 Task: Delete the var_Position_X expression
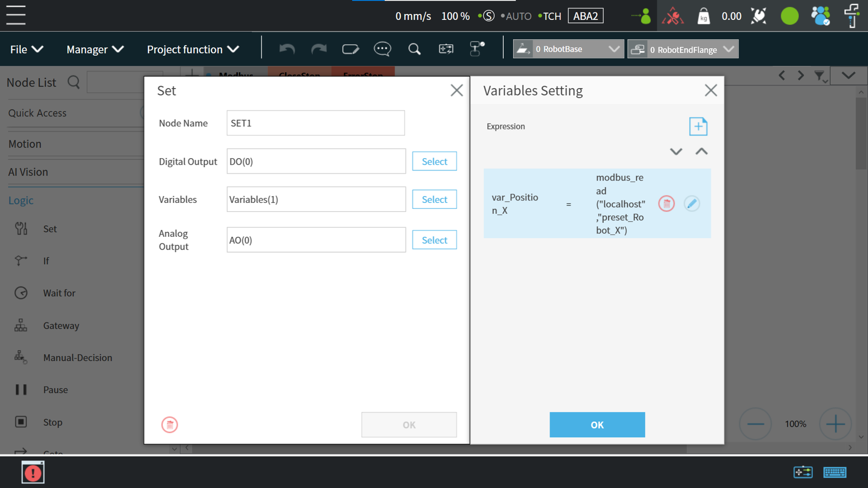[666, 203]
